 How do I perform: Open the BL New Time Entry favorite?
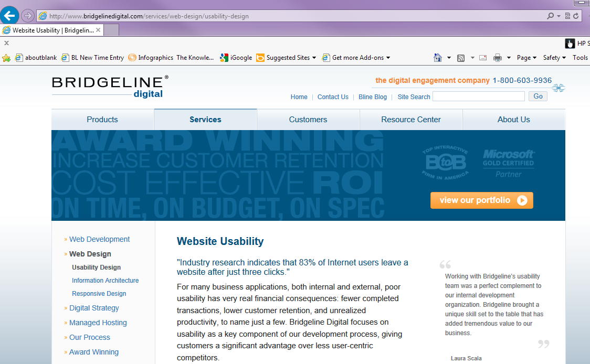pos(92,58)
